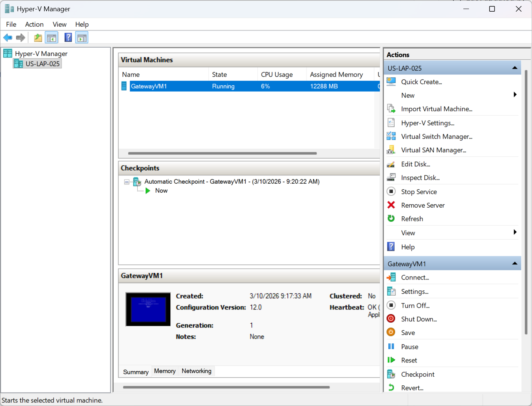
Task: Select the GatewayVM1 row in Virtual Machines
Action: point(249,86)
